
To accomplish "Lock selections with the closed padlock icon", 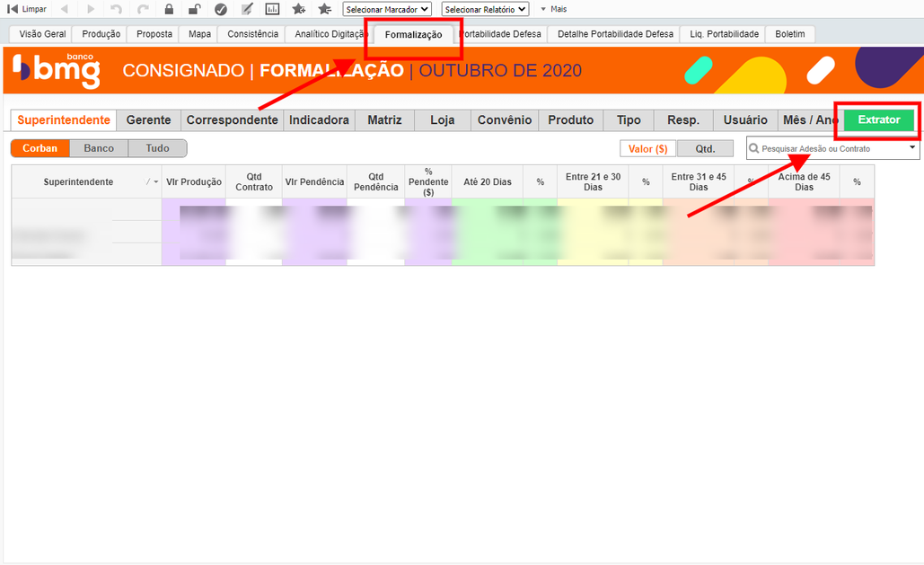I will click(169, 9).
